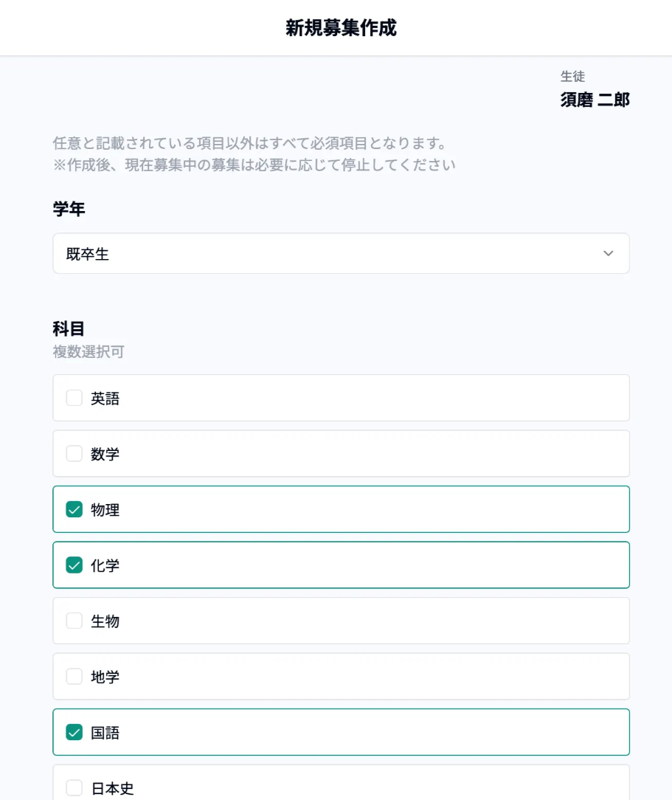672x800 pixels.
Task: Deselect the 化学 checkbox
Action: click(x=75, y=565)
